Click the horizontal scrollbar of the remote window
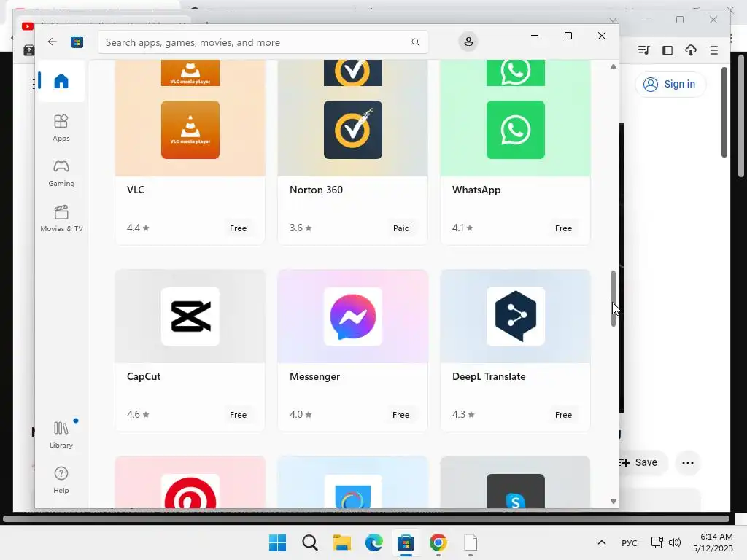Screen dimensions: 747x560 366,518
